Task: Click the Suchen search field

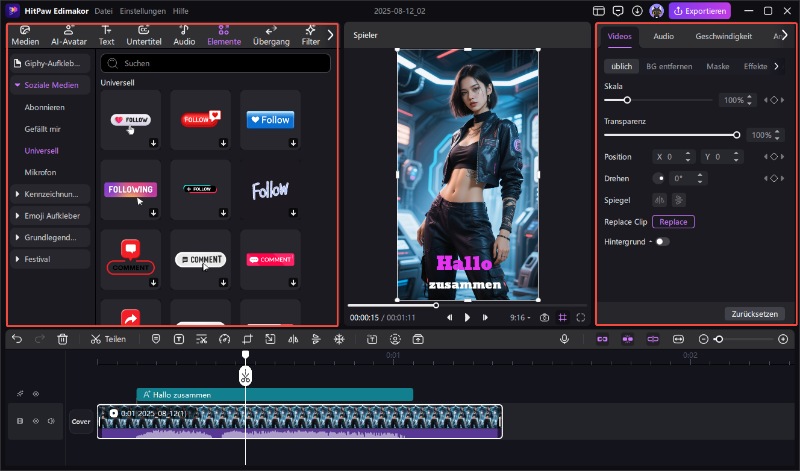Action: click(215, 63)
